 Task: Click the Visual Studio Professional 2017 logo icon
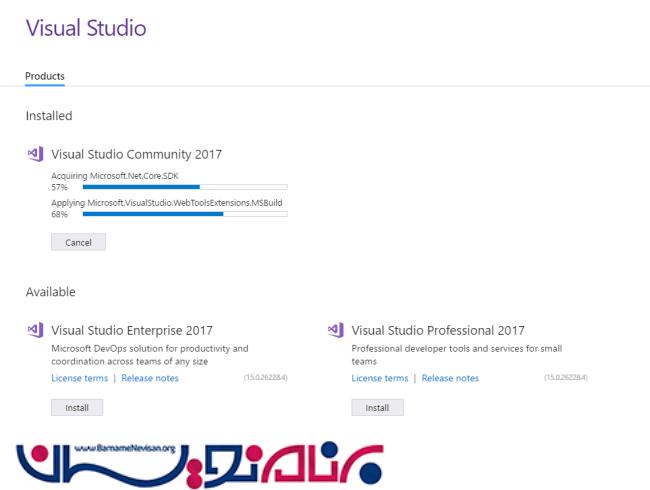tap(336, 330)
